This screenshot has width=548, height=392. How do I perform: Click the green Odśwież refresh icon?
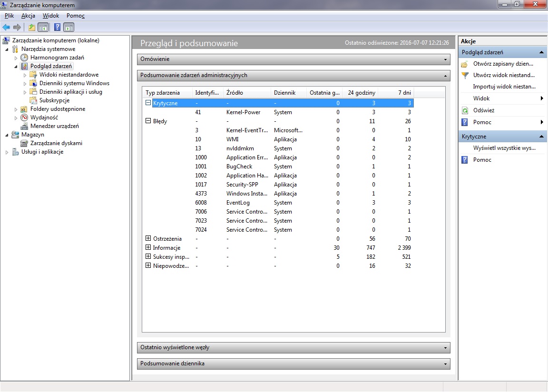pos(465,110)
